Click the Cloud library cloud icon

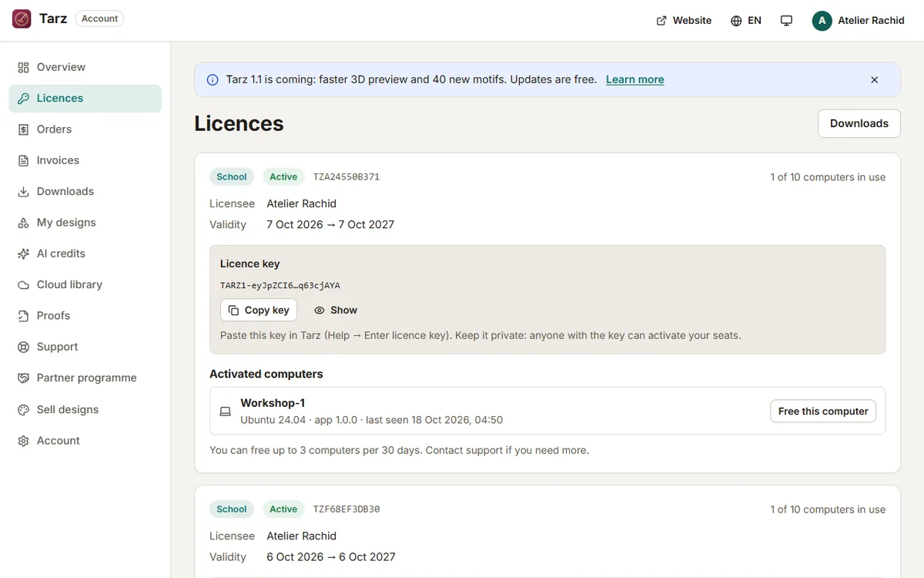tap(23, 284)
